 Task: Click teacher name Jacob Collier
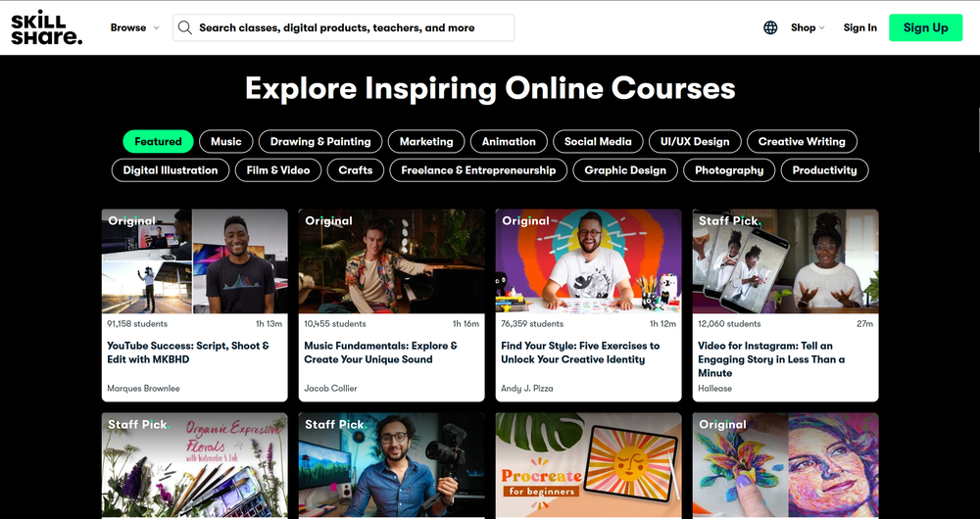coord(330,389)
